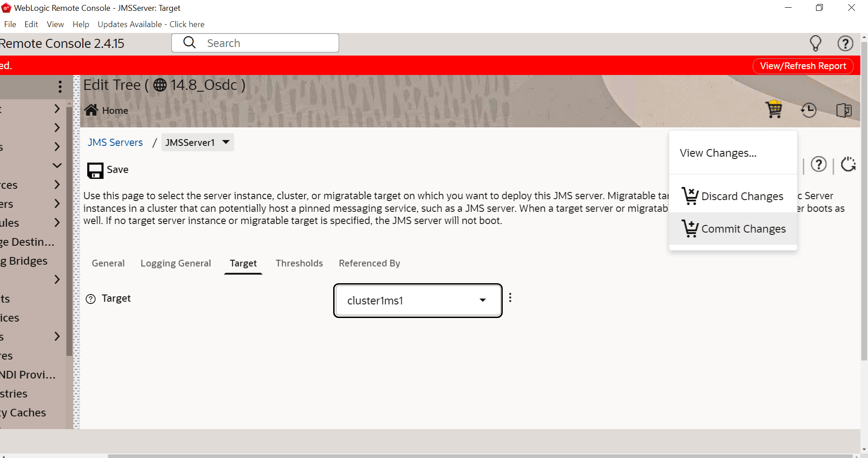Click the Save button label
The image size is (868, 458).
118,170
